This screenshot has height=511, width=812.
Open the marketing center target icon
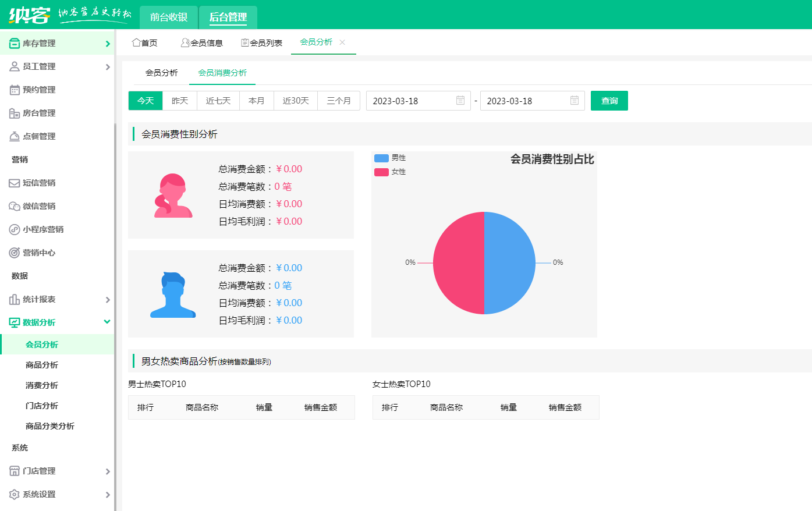coord(15,253)
